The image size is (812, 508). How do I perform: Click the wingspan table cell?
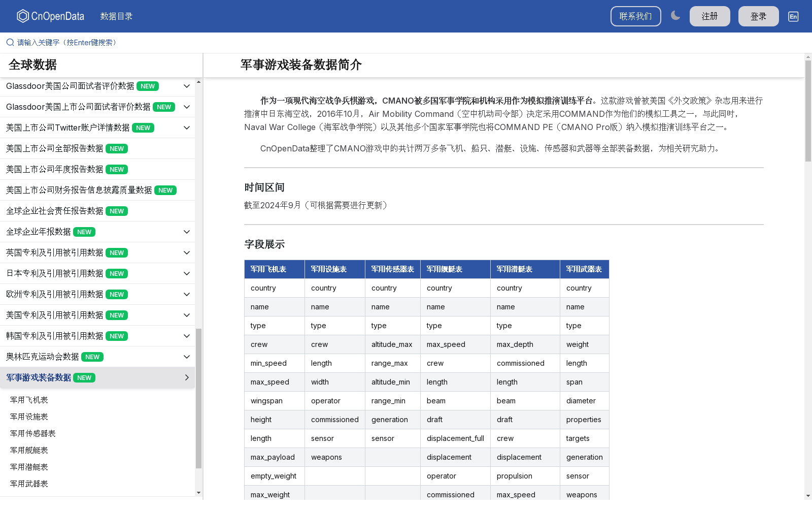pos(275,401)
